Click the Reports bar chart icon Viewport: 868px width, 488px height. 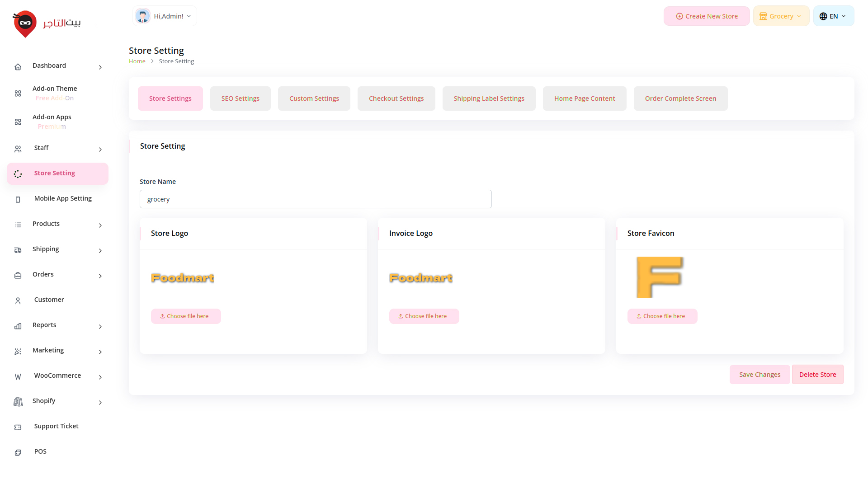(18, 326)
